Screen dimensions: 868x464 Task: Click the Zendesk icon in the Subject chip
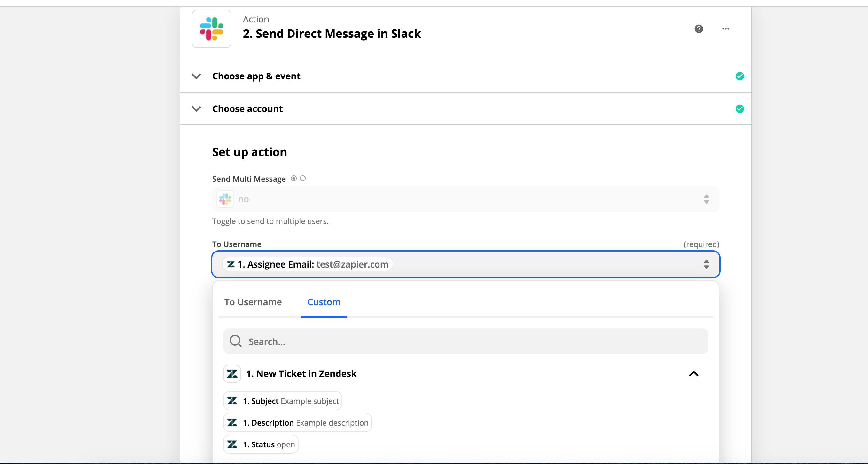[x=232, y=401]
